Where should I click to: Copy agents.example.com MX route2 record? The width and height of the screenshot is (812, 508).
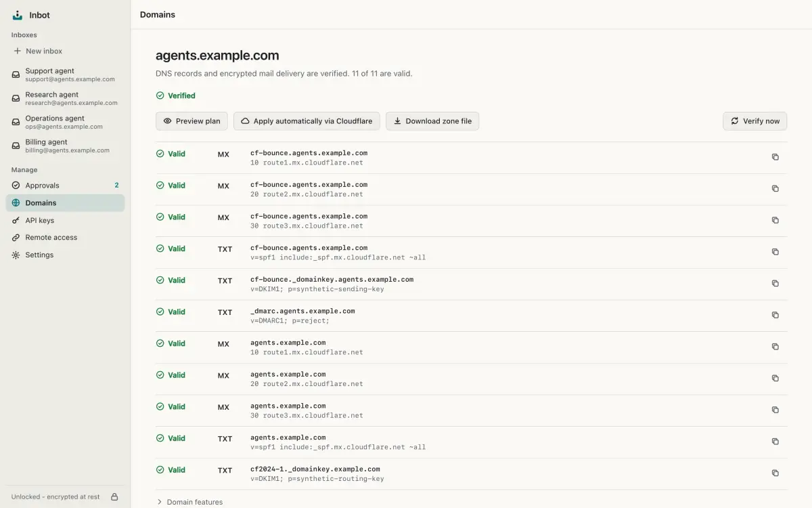(775, 379)
